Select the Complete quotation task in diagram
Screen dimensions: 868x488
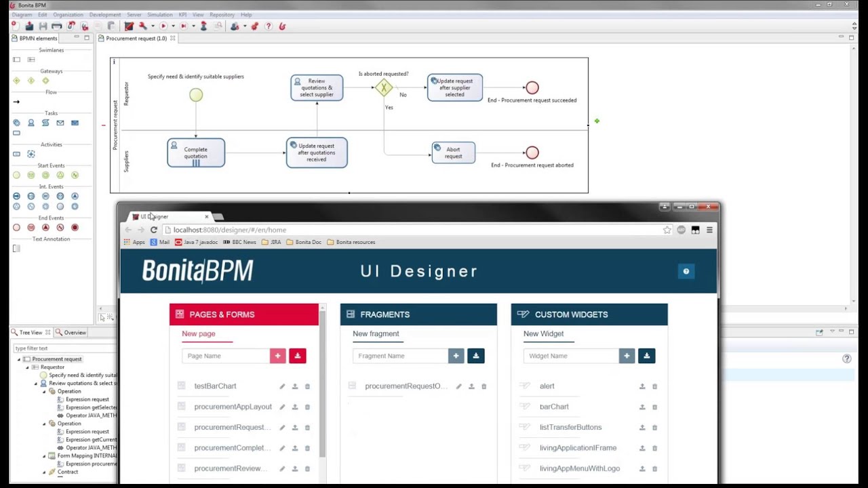pos(195,152)
